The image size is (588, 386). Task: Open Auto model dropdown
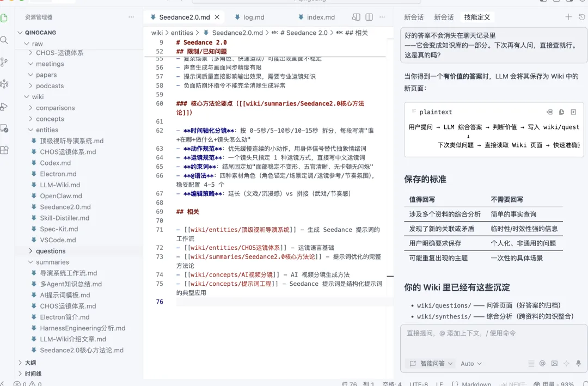pyautogui.click(x=471, y=364)
